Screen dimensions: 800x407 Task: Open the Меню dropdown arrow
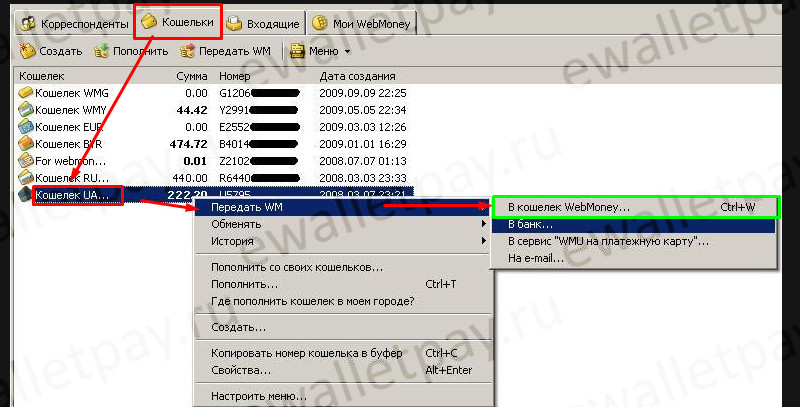click(x=347, y=52)
